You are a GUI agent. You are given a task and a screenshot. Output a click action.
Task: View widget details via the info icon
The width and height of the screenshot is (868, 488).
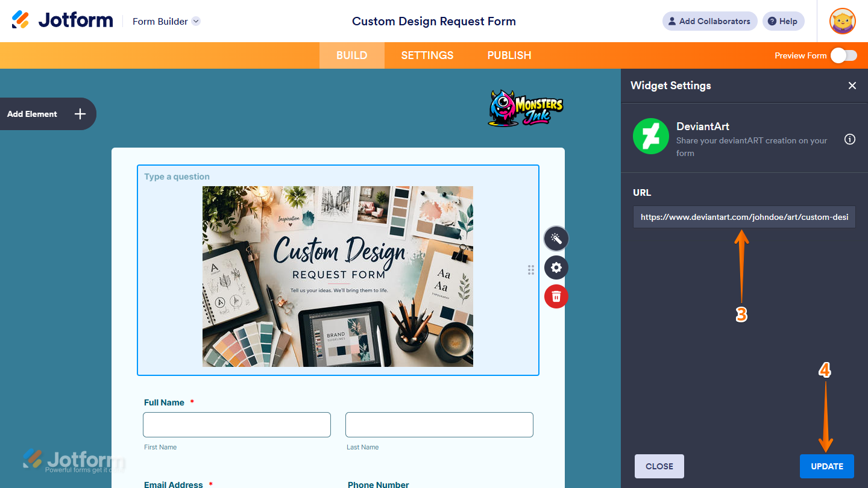point(850,139)
